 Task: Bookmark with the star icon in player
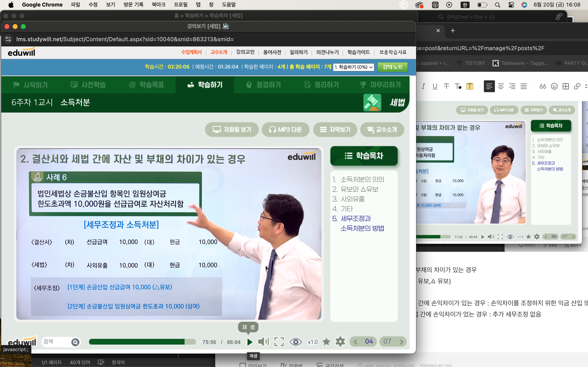tap(326, 342)
